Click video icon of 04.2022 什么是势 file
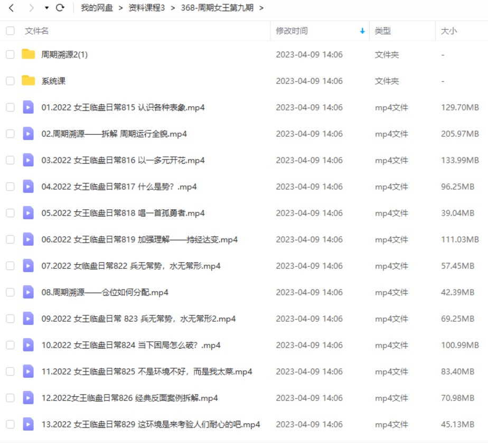Screen dimensions: 488x448 point(29,186)
